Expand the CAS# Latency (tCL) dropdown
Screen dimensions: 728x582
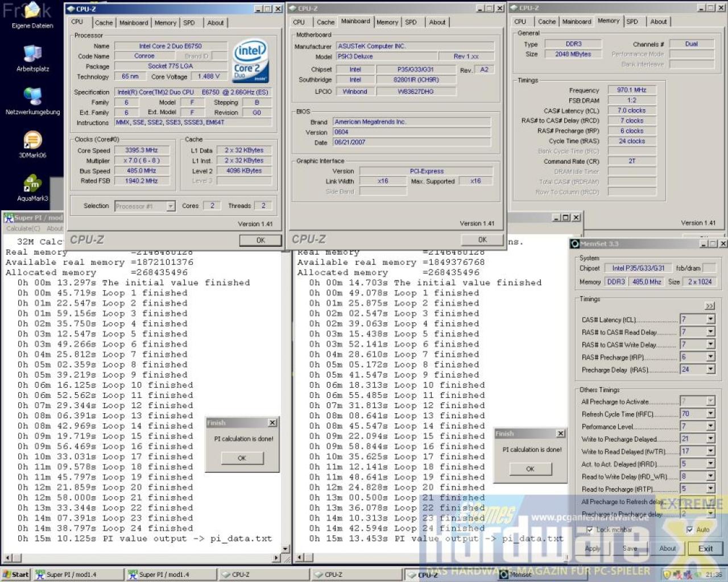[x=710, y=319]
